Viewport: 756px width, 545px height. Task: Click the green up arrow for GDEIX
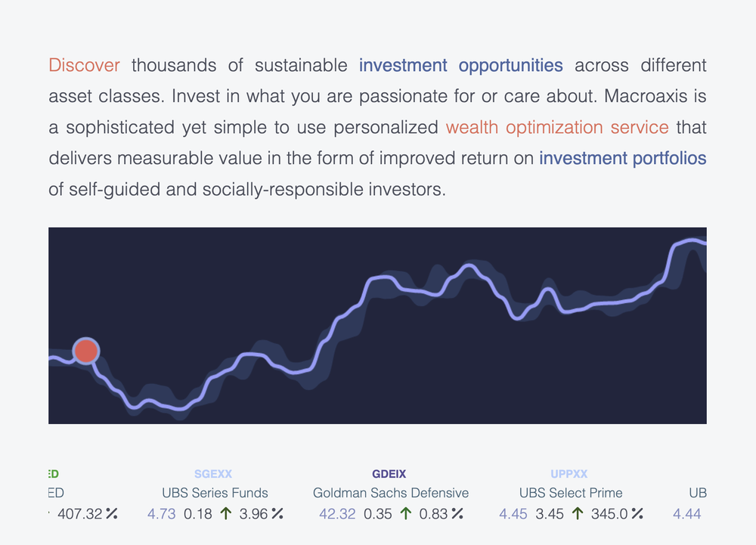406,514
